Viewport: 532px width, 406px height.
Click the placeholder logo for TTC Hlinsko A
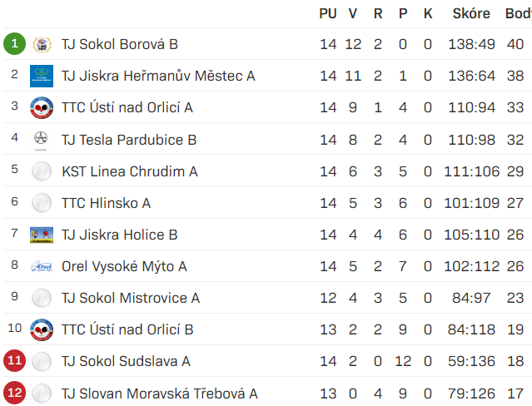42,203
